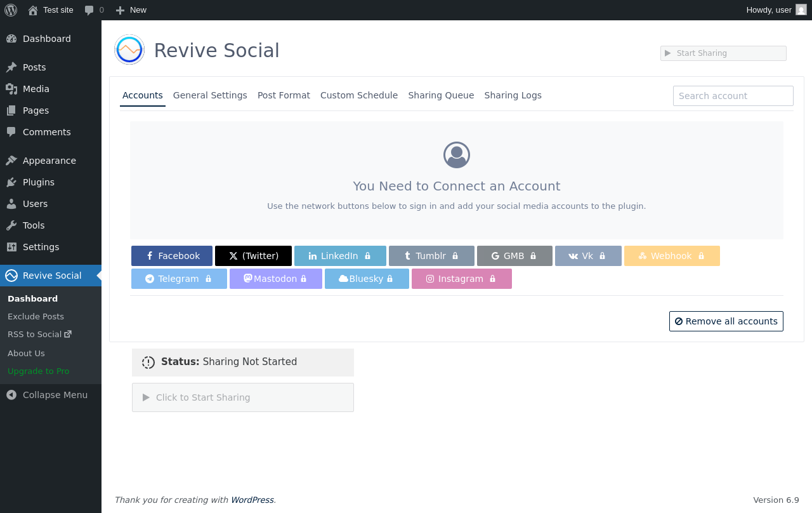
Task: Switch to the Post Format tab
Action: (284, 95)
